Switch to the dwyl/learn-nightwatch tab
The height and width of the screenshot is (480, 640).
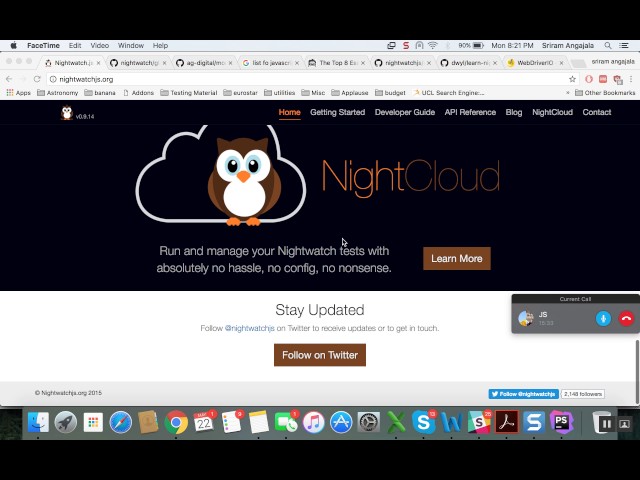[467, 63]
